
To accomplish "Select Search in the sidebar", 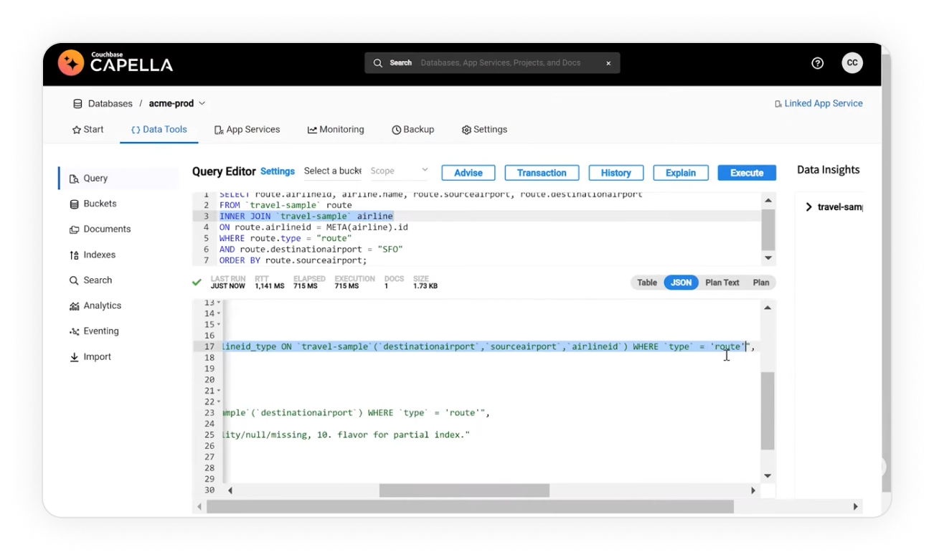I will [90, 280].
